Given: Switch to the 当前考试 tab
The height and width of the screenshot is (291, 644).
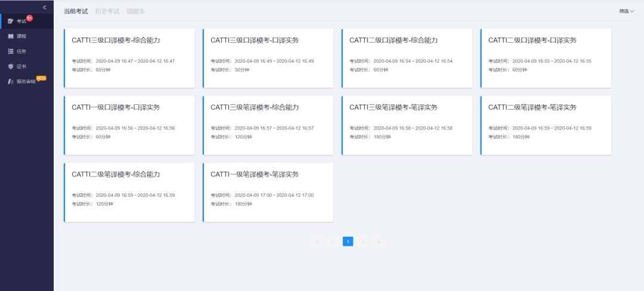Looking at the screenshot, I should 76,11.
